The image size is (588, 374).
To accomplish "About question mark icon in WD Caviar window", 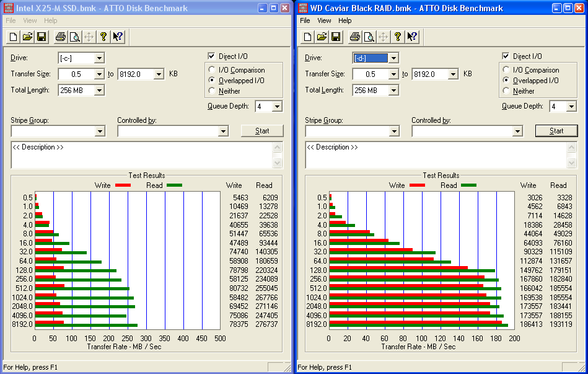I will [x=398, y=37].
